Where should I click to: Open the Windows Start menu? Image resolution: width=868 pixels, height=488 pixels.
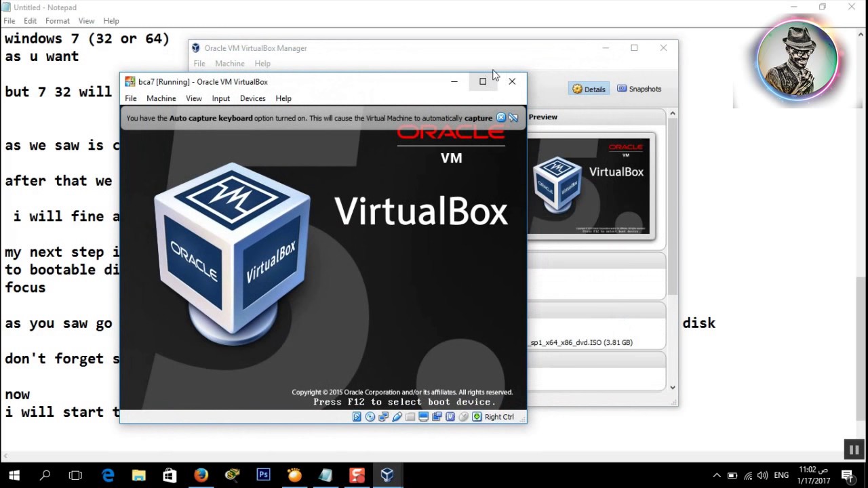tap(14, 475)
